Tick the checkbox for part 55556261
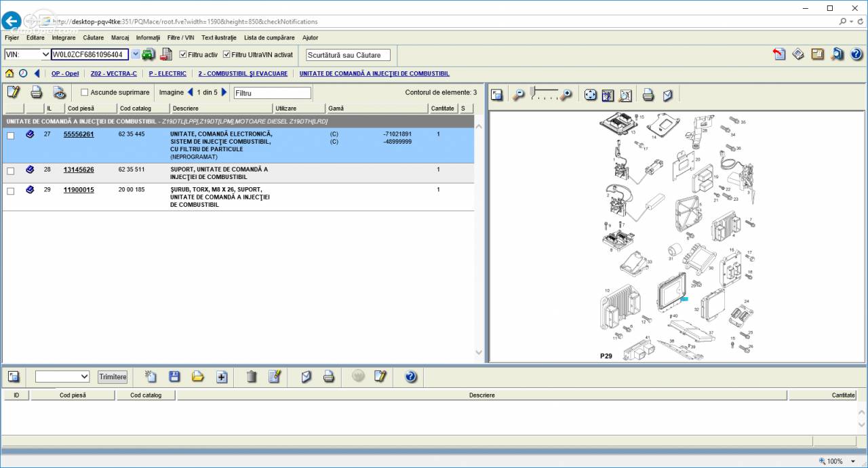 click(x=10, y=136)
